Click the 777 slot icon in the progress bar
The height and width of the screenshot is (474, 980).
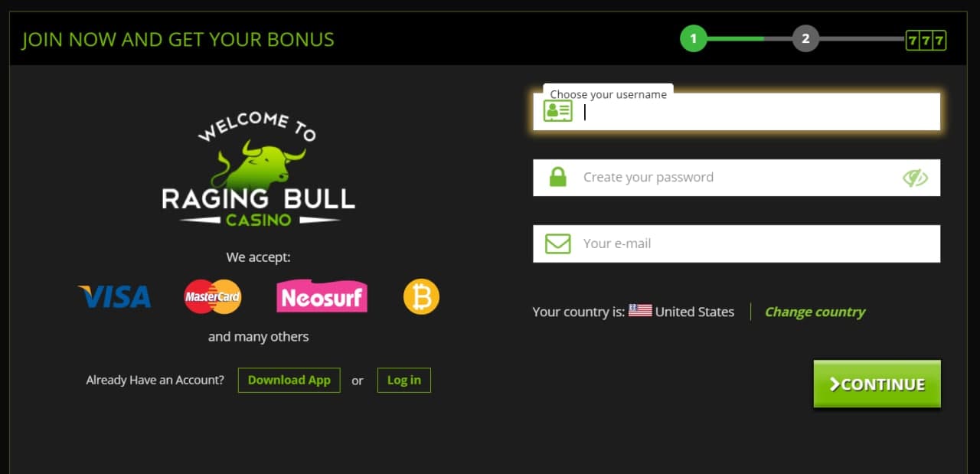pos(926,40)
